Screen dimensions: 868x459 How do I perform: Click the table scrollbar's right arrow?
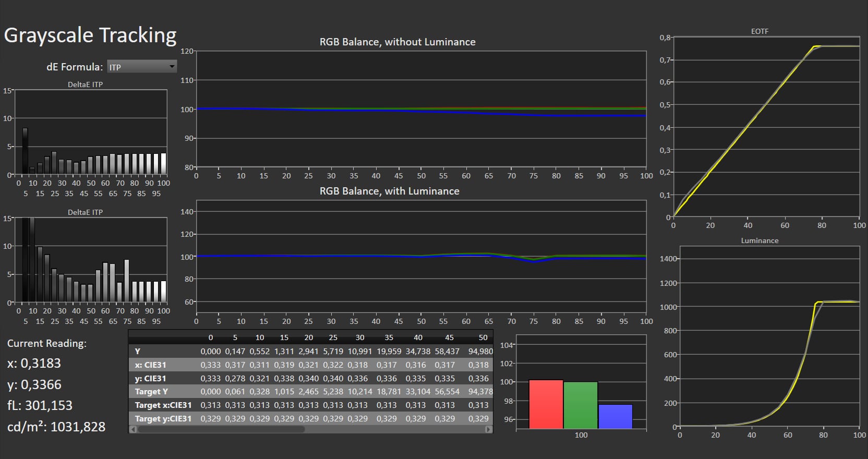[x=488, y=429]
